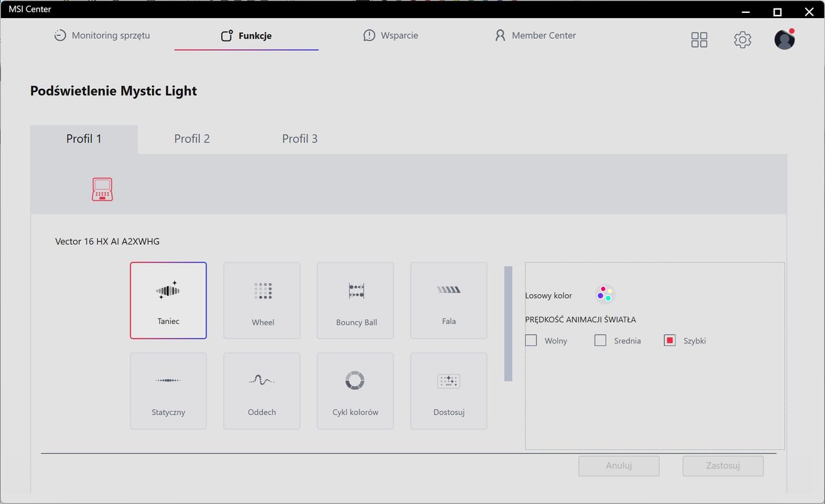Select the Taniec lighting effect
825x504 pixels.
point(168,300)
